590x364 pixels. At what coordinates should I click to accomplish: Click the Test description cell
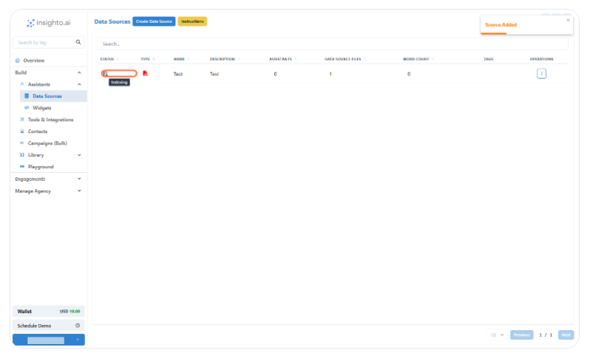pos(214,74)
